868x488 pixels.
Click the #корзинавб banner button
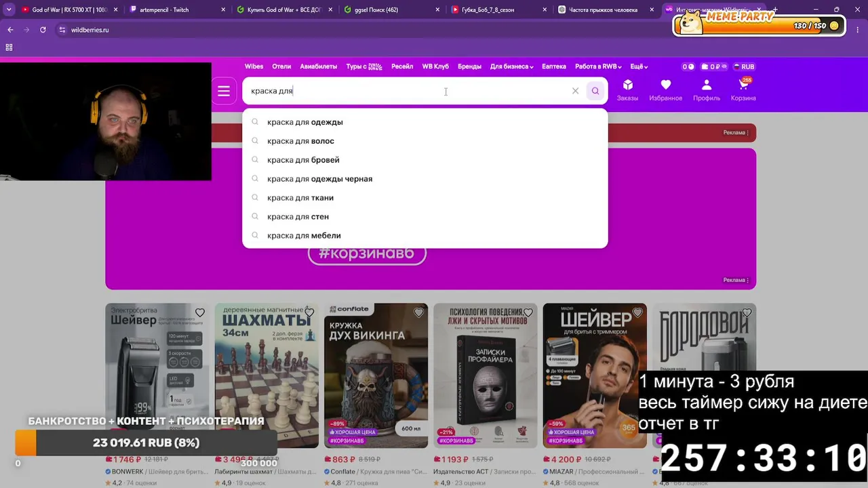click(367, 253)
